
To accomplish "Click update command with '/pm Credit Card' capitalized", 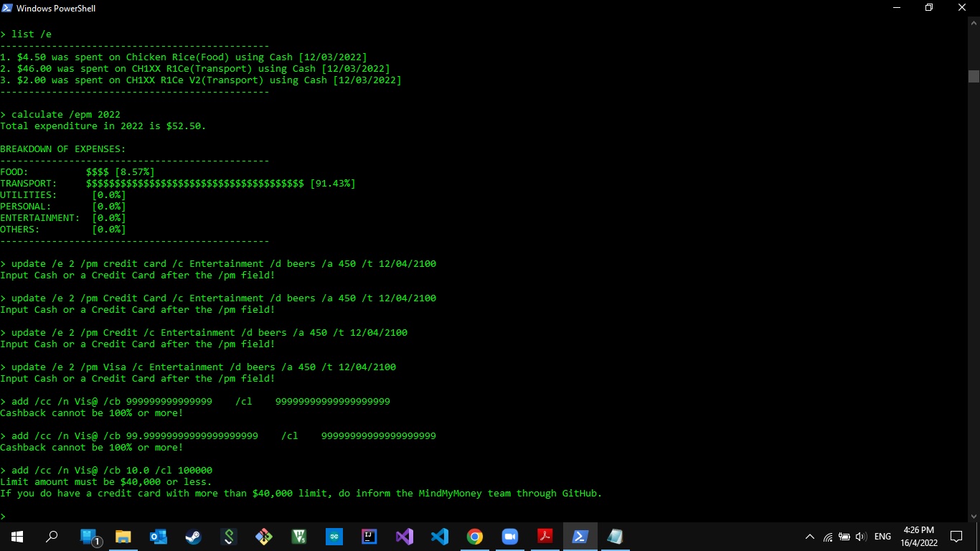I will point(218,298).
